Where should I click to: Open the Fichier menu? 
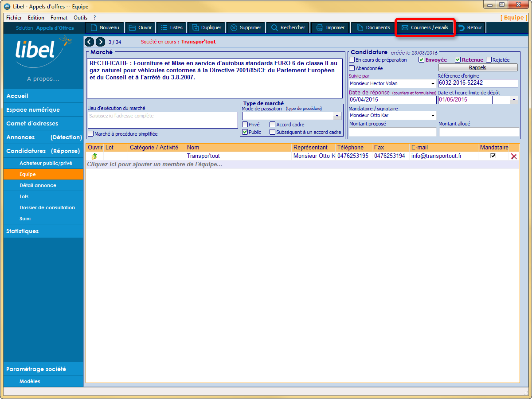point(14,18)
